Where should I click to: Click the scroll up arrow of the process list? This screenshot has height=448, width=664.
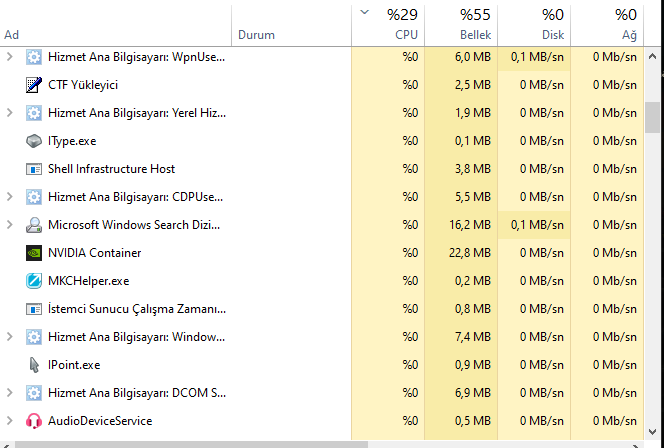[652, 56]
